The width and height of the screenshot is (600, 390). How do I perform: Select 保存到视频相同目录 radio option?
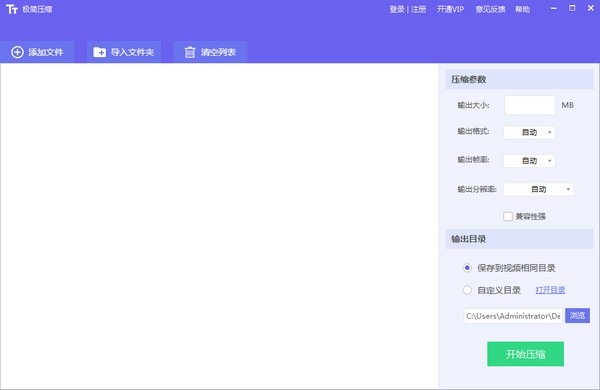click(467, 268)
